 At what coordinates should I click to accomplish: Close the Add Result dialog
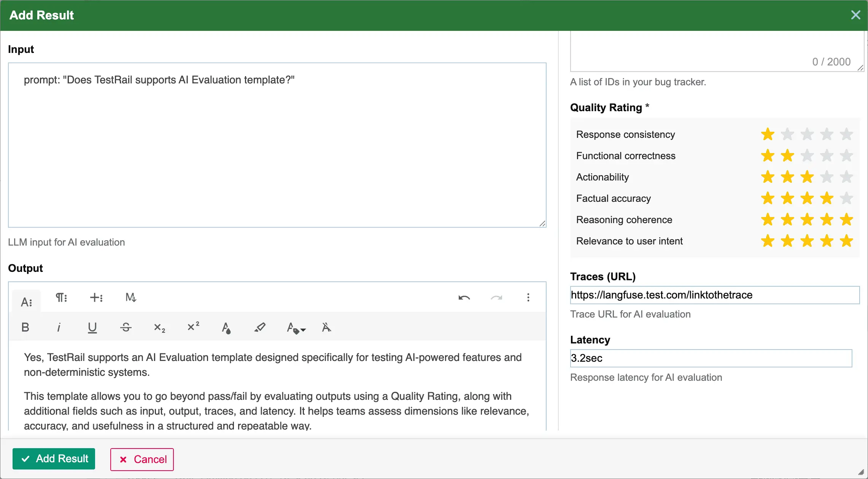point(855,15)
